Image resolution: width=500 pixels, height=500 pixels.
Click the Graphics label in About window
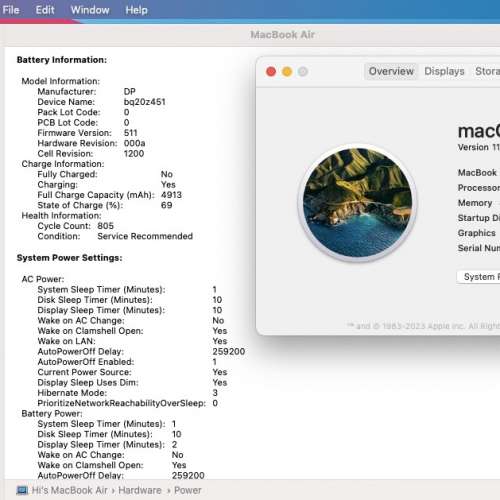[476, 233]
